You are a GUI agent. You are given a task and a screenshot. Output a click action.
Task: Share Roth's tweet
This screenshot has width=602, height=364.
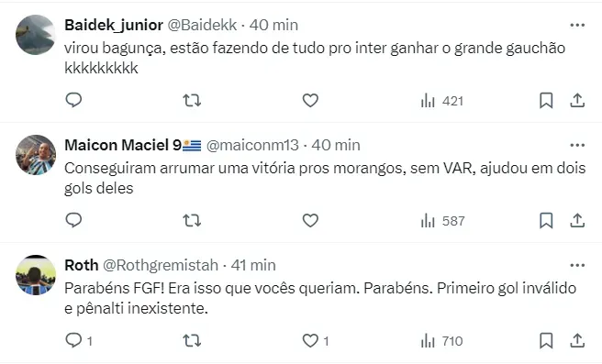click(x=577, y=340)
